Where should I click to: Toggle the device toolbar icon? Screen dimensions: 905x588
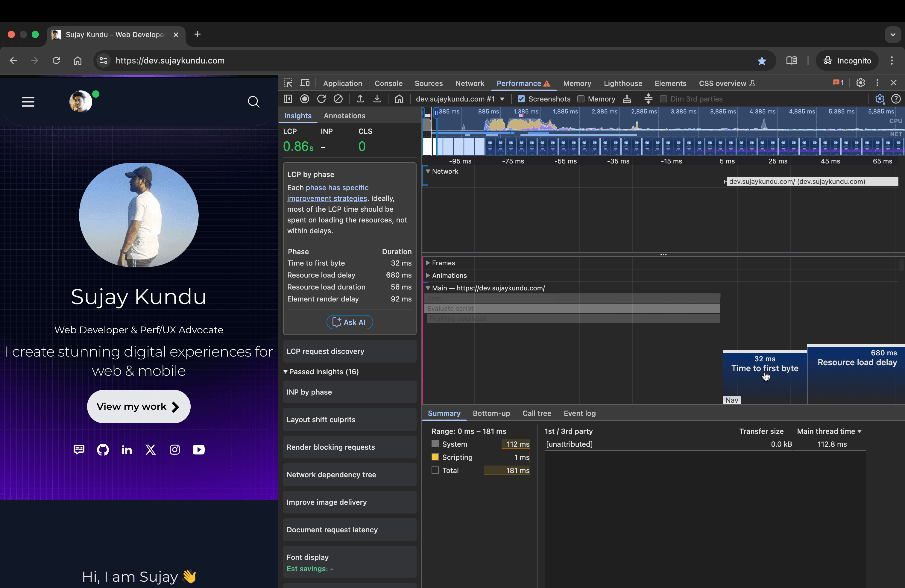[305, 83]
